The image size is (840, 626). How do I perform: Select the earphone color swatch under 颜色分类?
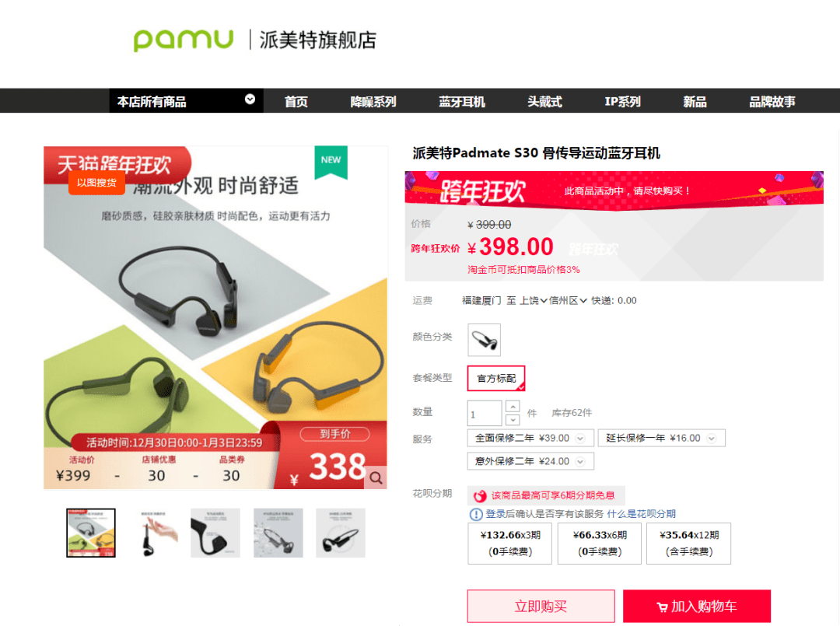tap(485, 340)
